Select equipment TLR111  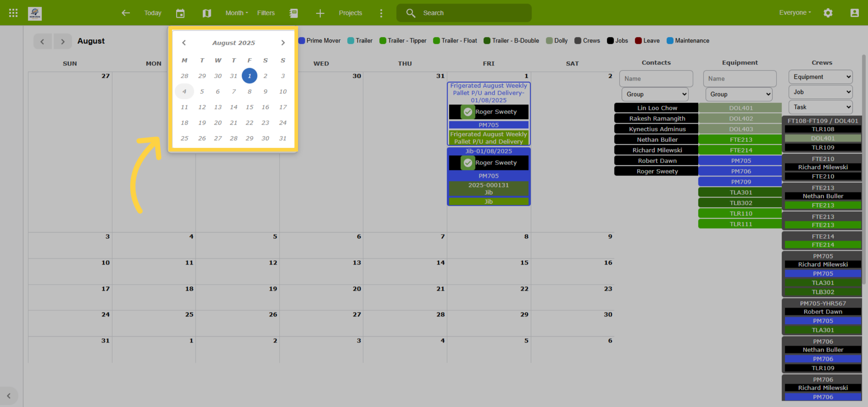coord(740,224)
